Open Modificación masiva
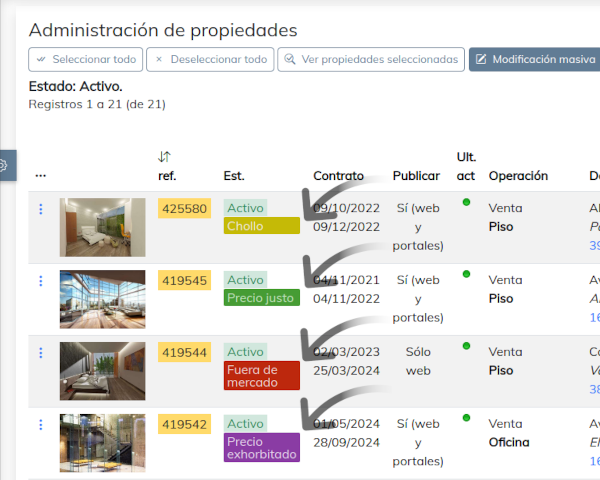600x480 pixels. tap(535, 59)
